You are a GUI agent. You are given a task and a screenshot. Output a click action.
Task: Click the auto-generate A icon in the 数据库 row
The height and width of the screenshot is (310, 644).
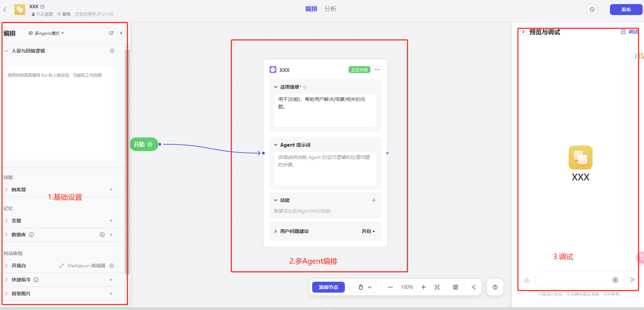point(102,235)
